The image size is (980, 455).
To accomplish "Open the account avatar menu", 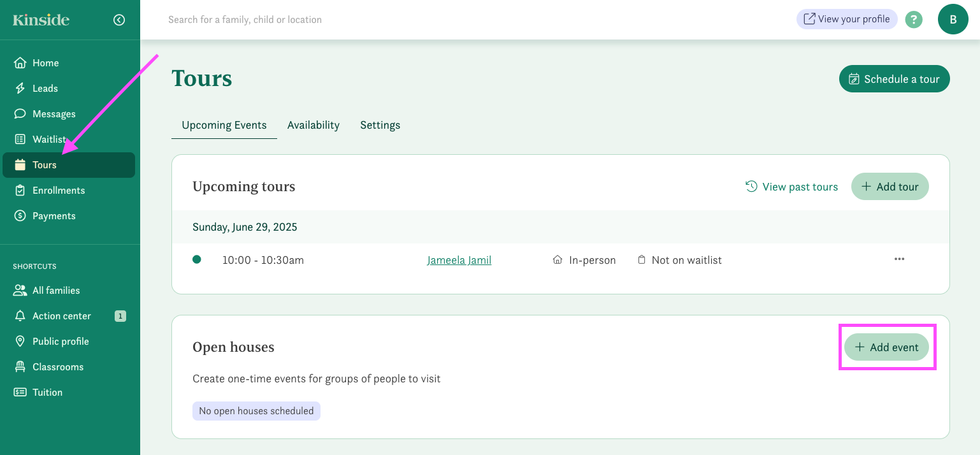I will pyautogui.click(x=953, y=19).
